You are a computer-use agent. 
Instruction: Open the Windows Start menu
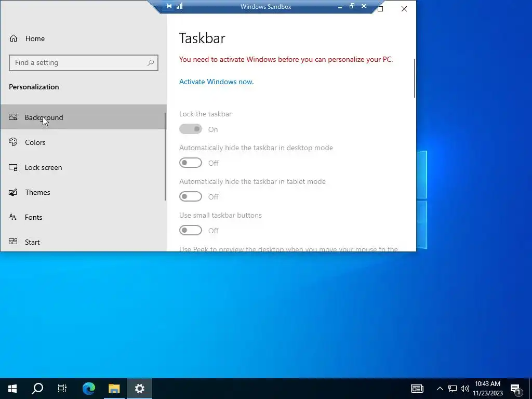(12, 389)
